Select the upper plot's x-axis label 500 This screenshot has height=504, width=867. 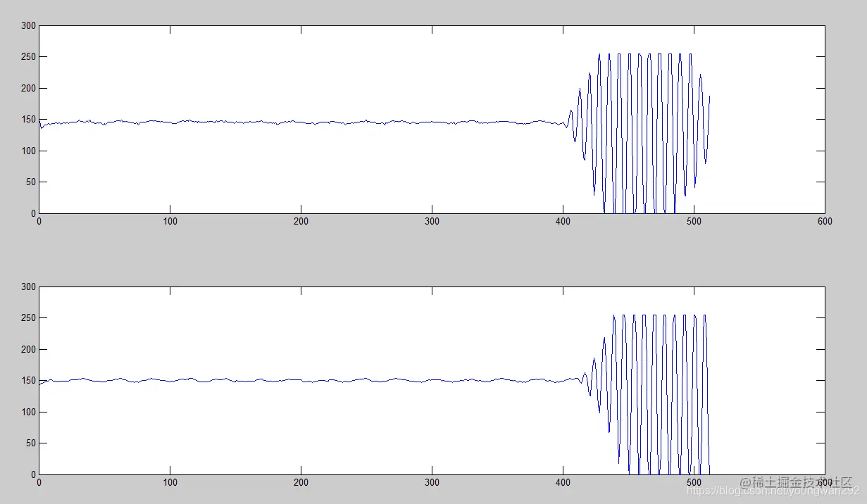pyautogui.click(x=694, y=221)
